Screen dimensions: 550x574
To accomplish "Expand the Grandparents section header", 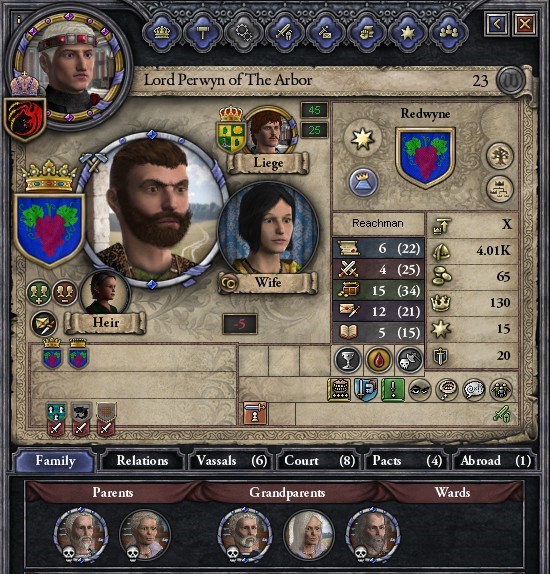I will pos(287,492).
